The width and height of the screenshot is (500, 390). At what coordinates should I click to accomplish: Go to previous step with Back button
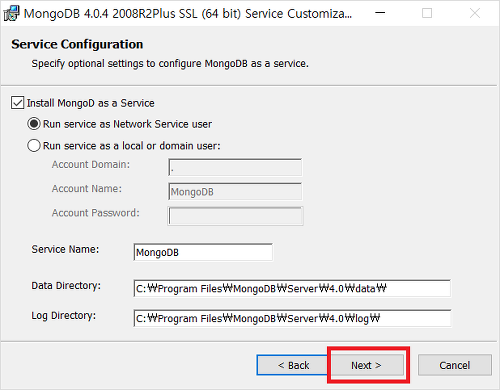coord(292,365)
